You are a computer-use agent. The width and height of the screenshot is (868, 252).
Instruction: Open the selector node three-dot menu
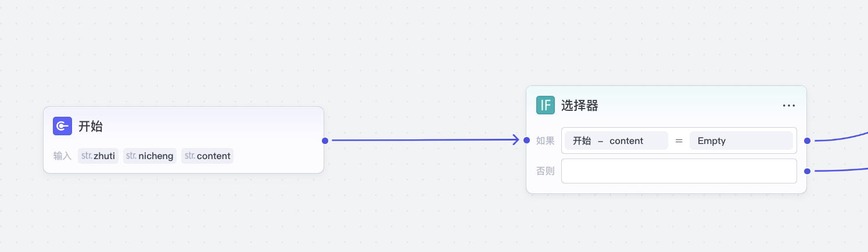(x=788, y=106)
